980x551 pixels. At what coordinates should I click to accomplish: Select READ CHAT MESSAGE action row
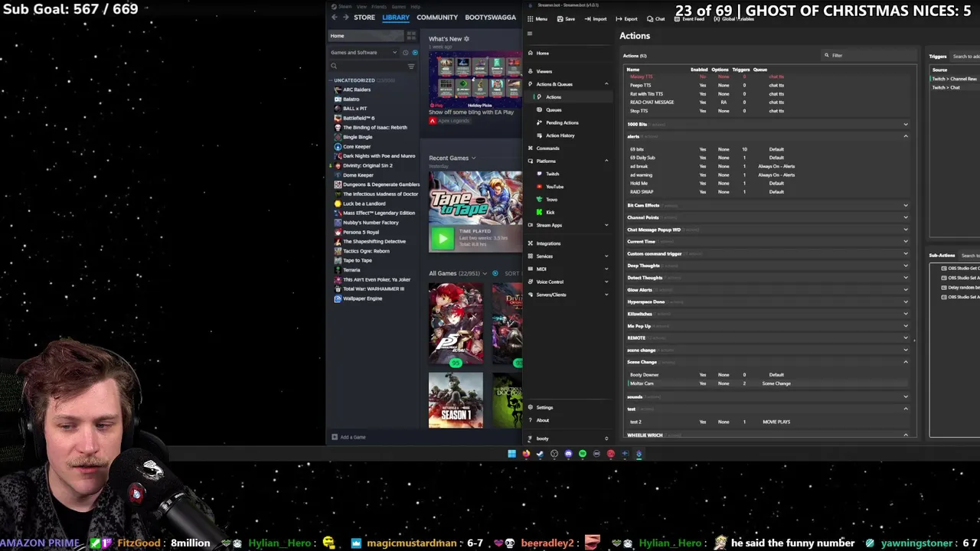tap(767, 103)
